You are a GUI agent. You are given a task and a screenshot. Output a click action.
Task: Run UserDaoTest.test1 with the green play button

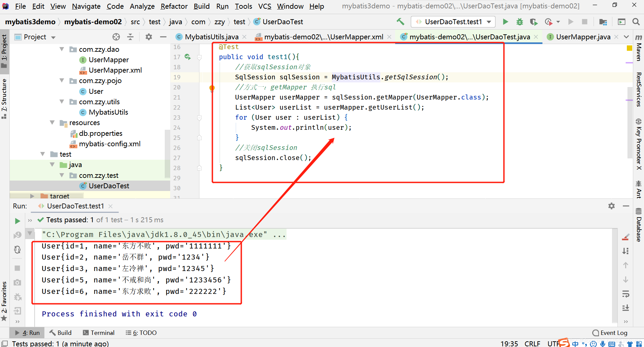pyautogui.click(x=505, y=22)
